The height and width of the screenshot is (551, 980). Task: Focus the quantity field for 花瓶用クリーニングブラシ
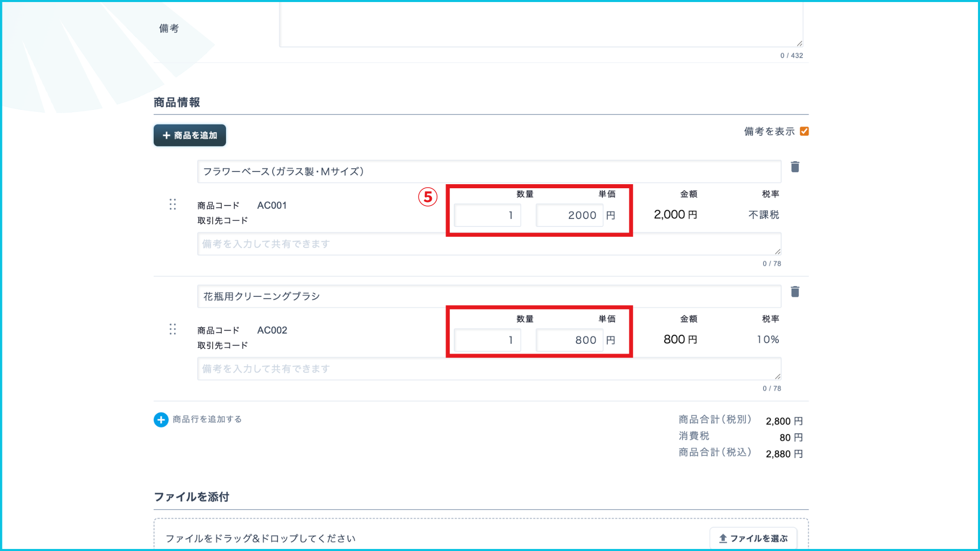(487, 340)
